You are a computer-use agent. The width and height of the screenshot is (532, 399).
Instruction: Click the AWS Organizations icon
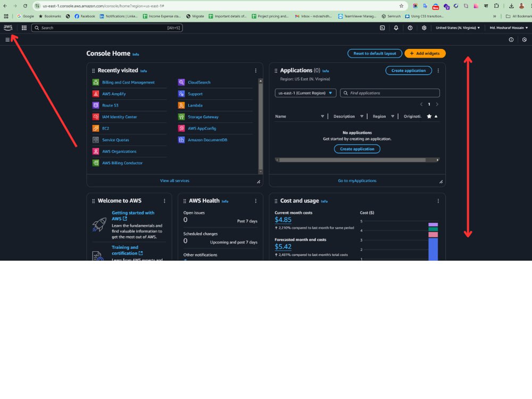[96, 151]
